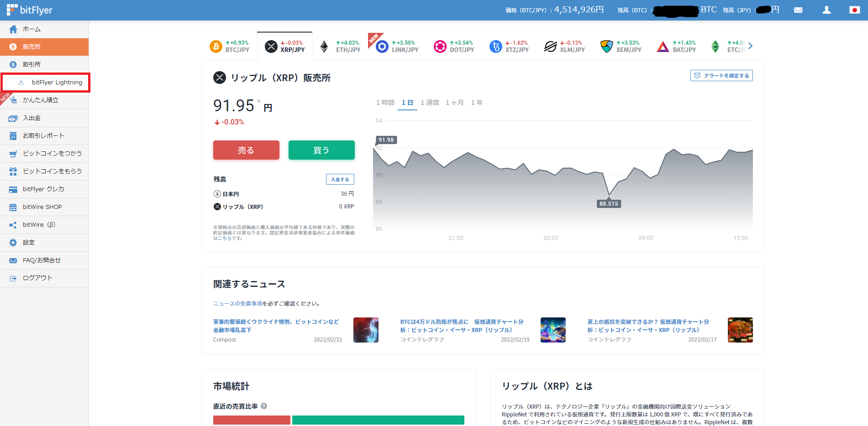The height and width of the screenshot is (426, 868).
Task: Click the triangle icon beside bitFlyer Lightning
Action: click(21, 83)
